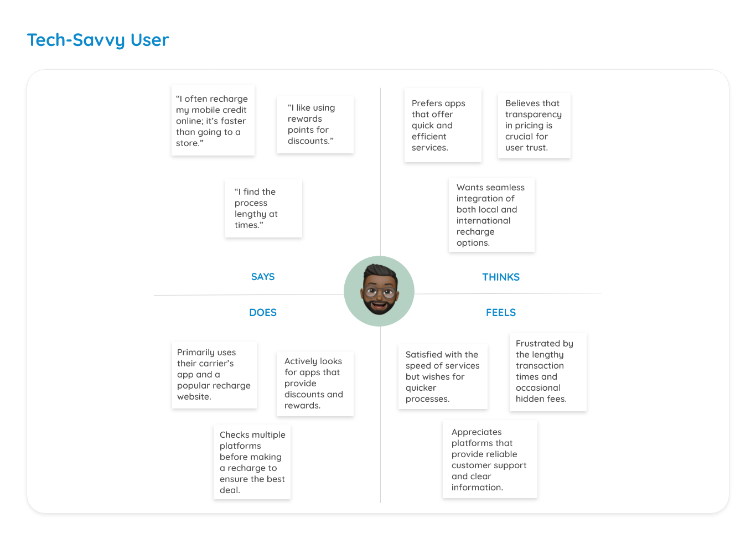Select the "I like using rewards points" note
The height and width of the screenshot is (533, 756).
315,125
